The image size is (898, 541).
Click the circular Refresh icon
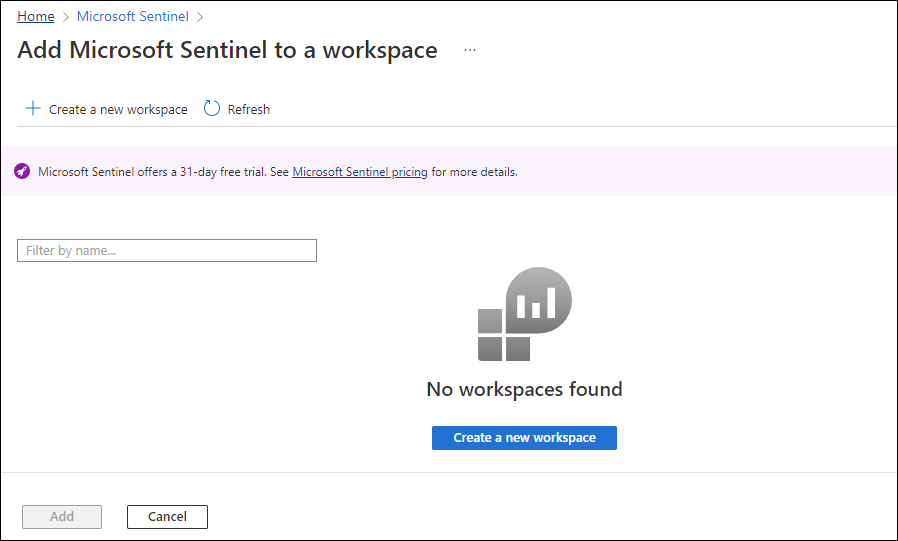212,108
